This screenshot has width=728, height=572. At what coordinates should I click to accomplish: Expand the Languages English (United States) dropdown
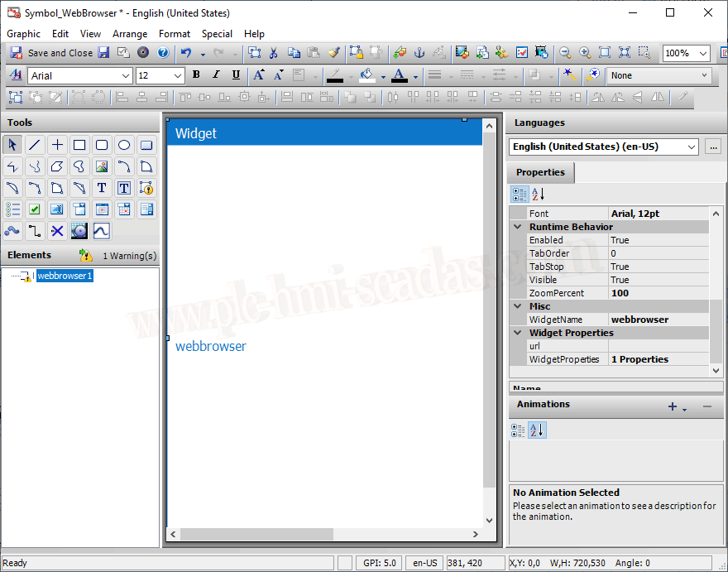tap(692, 147)
